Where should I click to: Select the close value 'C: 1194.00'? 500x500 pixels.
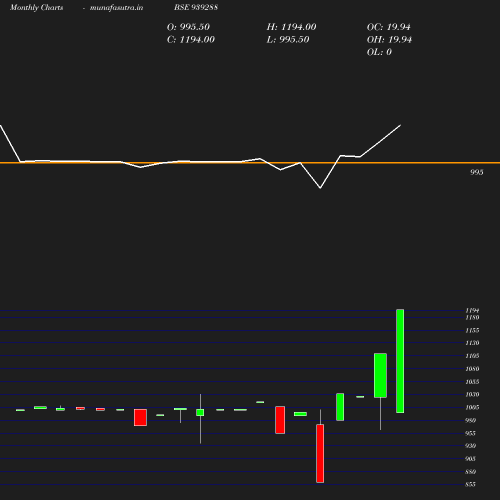(x=191, y=40)
